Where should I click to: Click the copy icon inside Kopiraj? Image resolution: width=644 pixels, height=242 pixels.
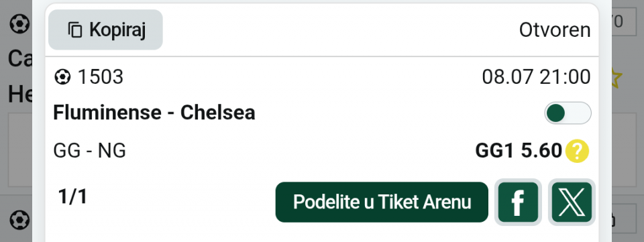coord(74,30)
